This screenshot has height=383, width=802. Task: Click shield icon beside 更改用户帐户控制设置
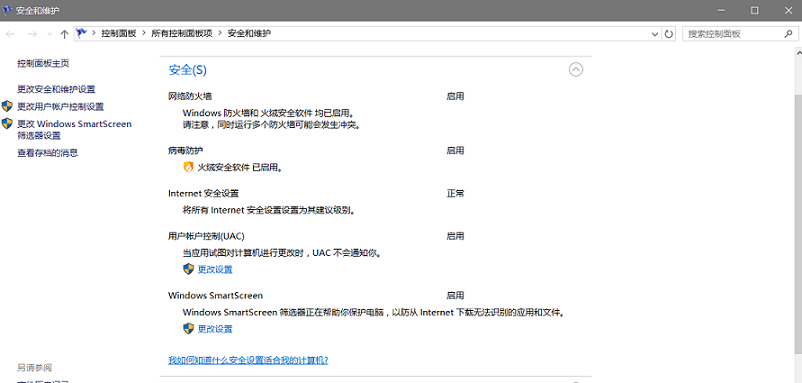click(x=7, y=106)
